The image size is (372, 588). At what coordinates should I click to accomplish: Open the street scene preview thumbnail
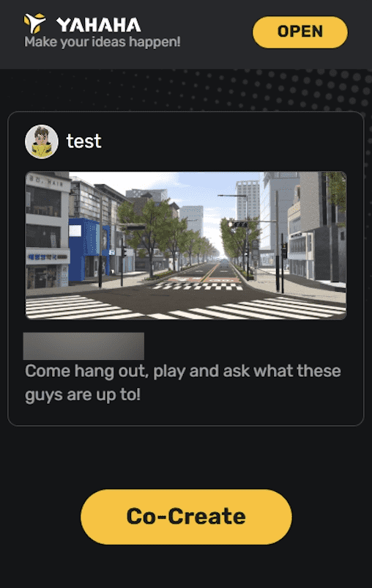pos(186,246)
